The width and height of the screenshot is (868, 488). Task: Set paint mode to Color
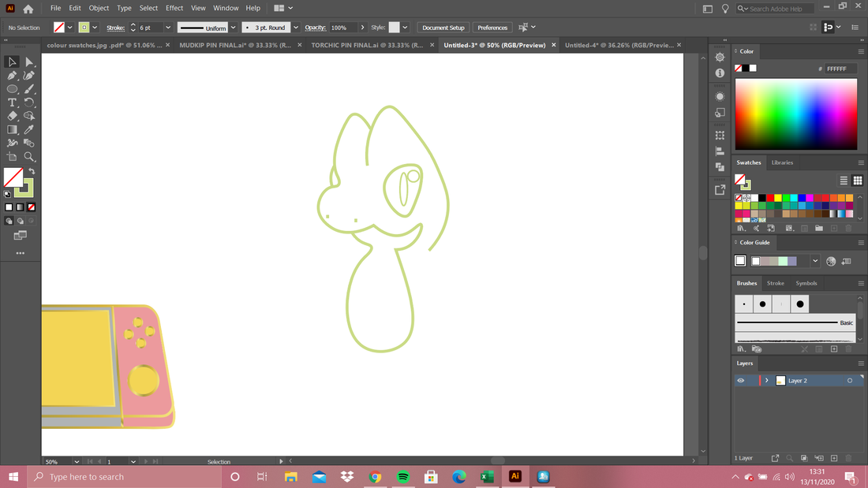(x=9, y=207)
